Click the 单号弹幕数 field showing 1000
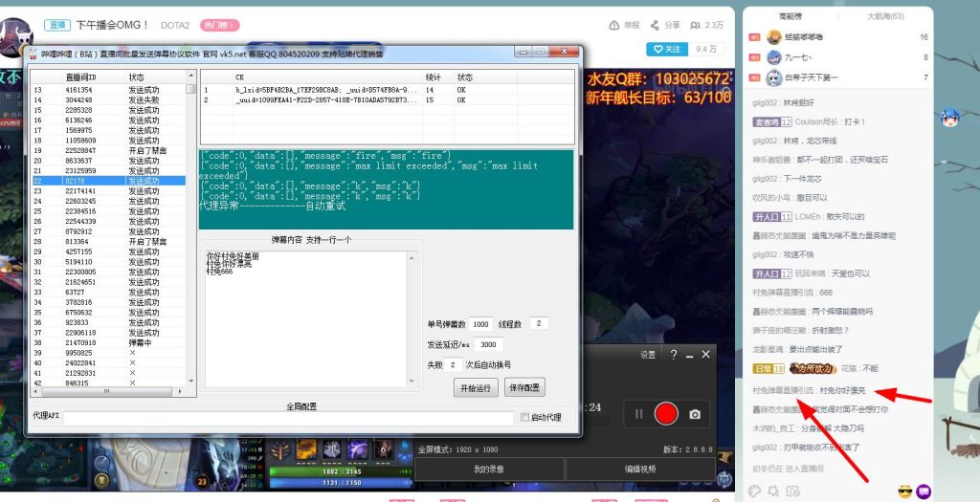980x502 pixels. tap(480, 325)
